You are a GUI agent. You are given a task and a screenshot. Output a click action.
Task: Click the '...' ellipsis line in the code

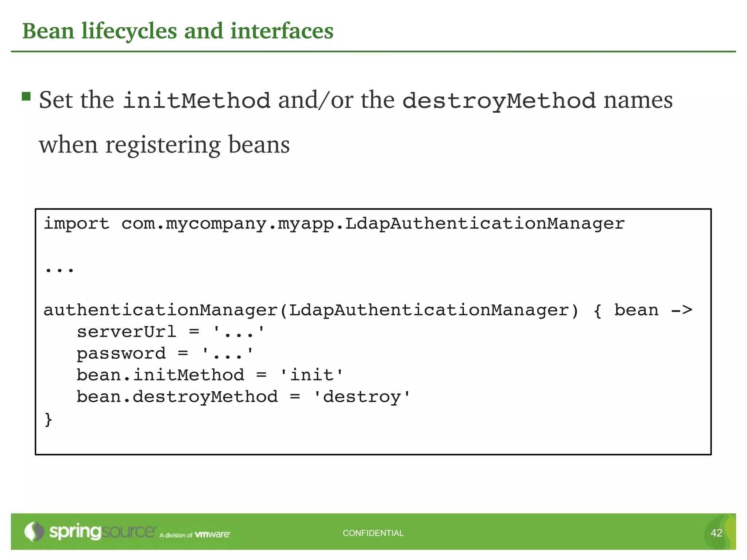point(59,270)
